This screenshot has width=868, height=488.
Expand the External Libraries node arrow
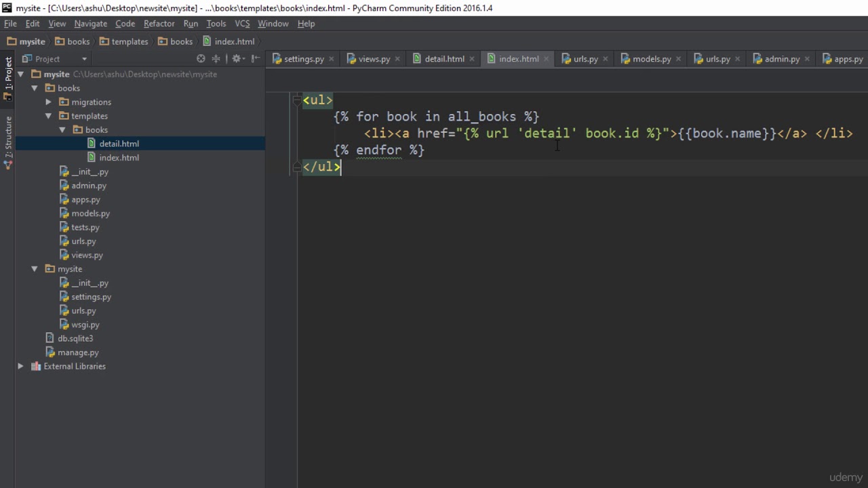coord(20,366)
